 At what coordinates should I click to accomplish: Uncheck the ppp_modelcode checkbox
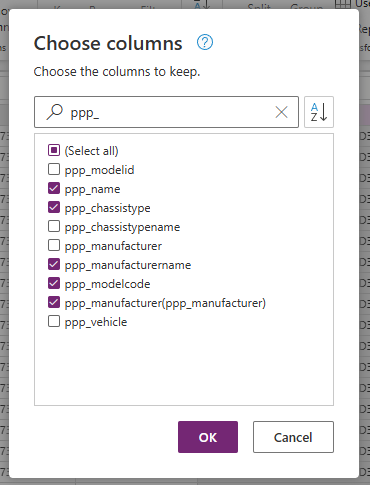tap(54, 283)
